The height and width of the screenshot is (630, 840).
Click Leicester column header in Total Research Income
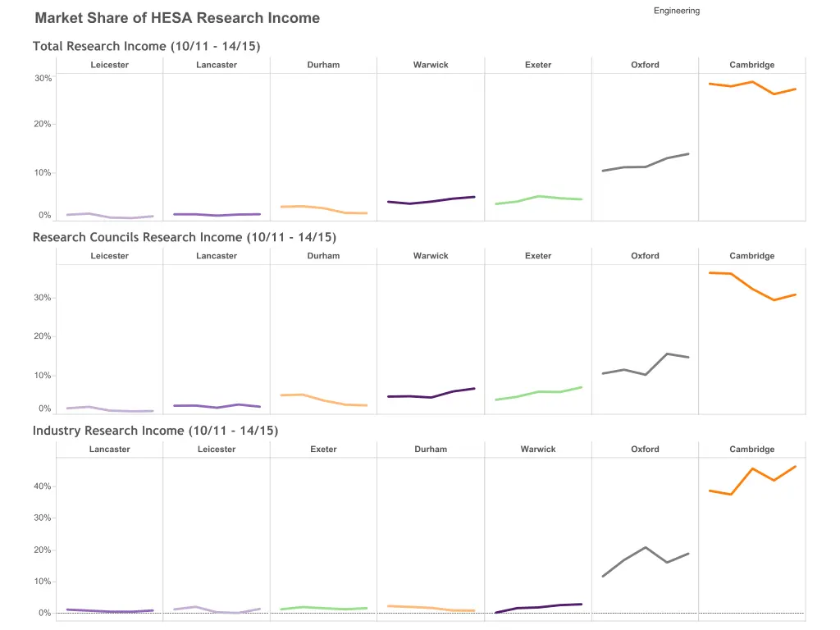(109, 65)
